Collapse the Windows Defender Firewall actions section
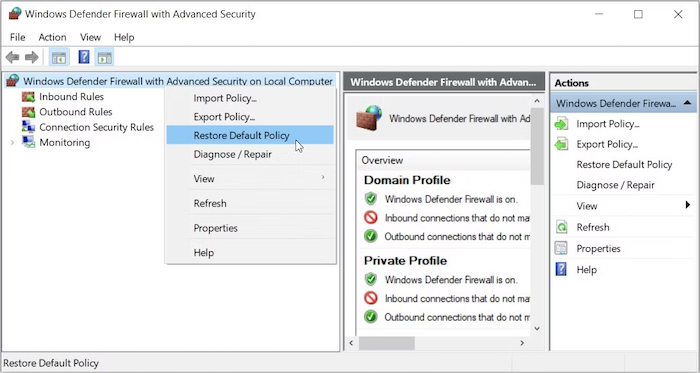 pos(688,103)
